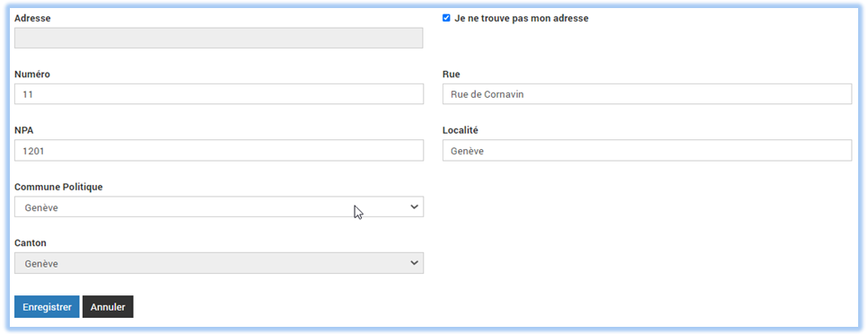
Task: Click the Localité field label
Action: [x=460, y=131]
